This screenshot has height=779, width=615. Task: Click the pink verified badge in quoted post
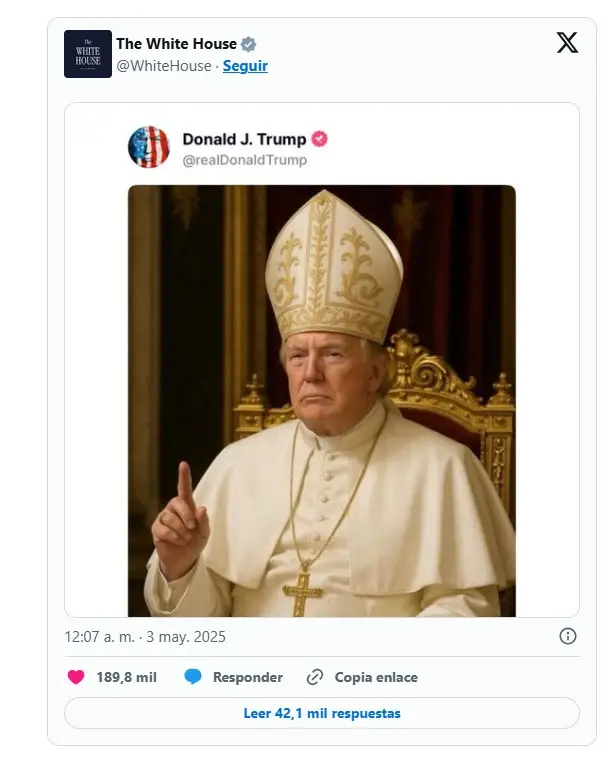point(319,139)
